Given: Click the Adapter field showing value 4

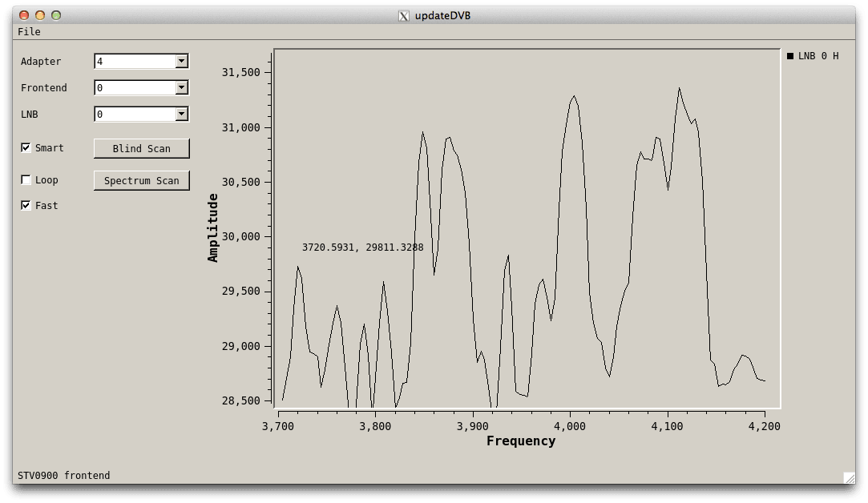Looking at the screenshot, I should point(134,62).
